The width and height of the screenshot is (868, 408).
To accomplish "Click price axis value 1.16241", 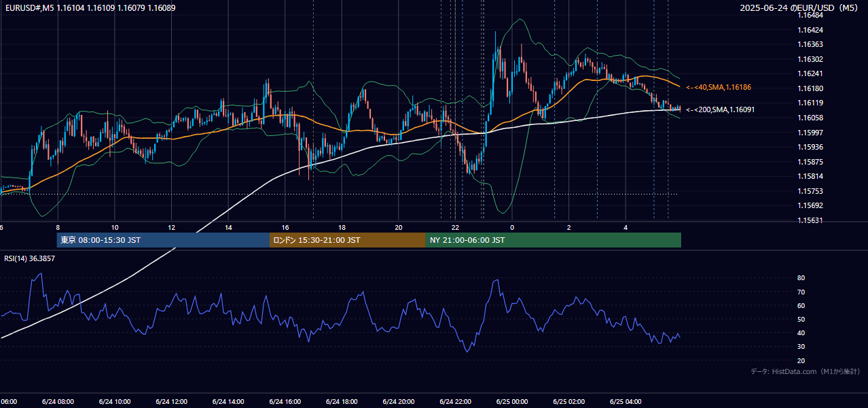I will click(x=810, y=73).
